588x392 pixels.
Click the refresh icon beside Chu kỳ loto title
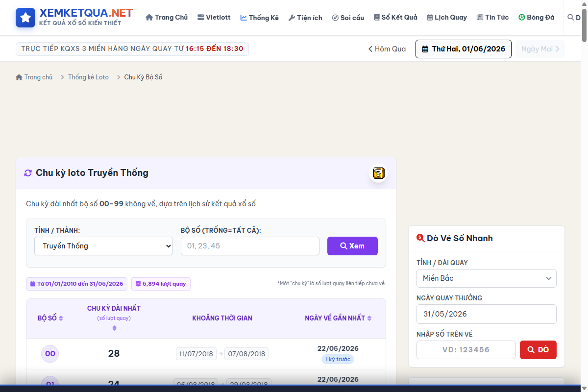(28, 173)
